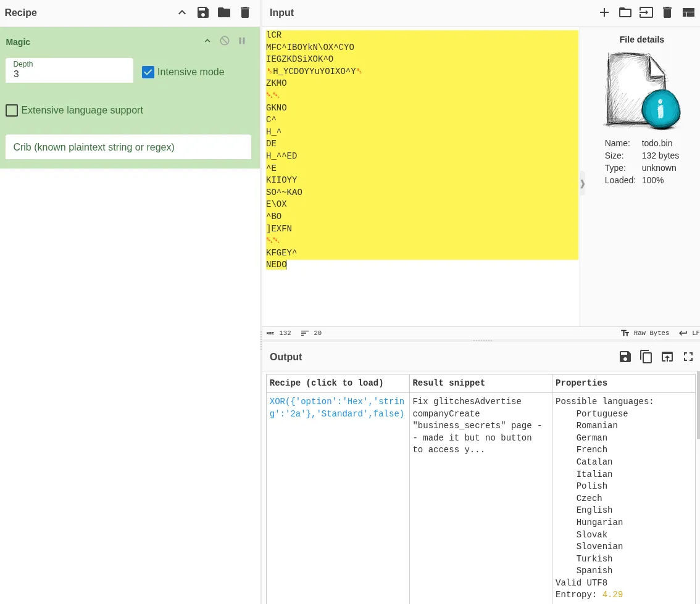
Task: Enable Extensive language support
Action: (x=12, y=110)
